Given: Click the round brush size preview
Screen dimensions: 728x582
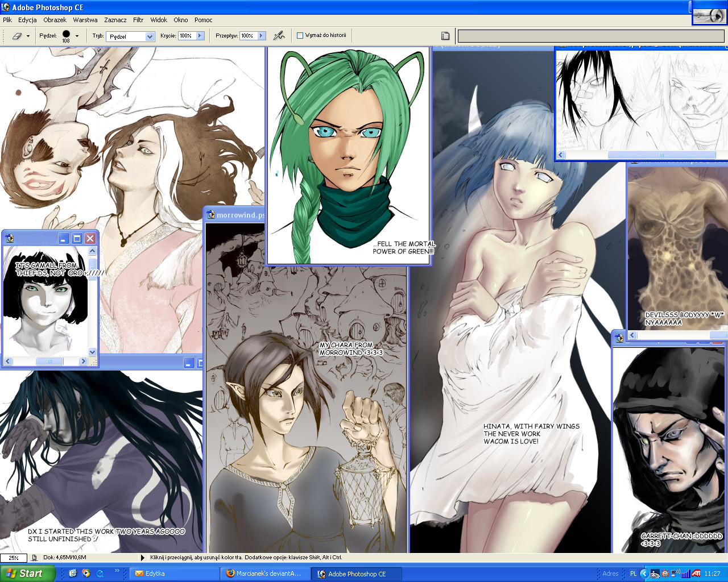Looking at the screenshot, I should tap(66, 34).
